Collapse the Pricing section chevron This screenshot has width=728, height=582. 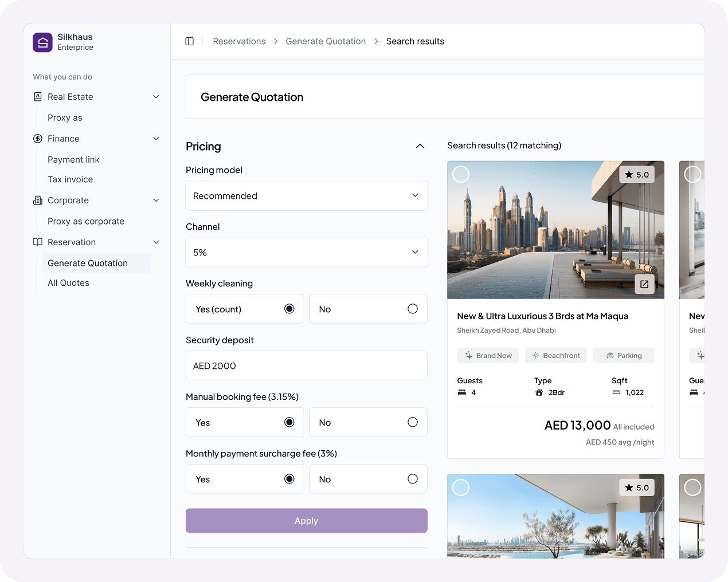(x=420, y=146)
